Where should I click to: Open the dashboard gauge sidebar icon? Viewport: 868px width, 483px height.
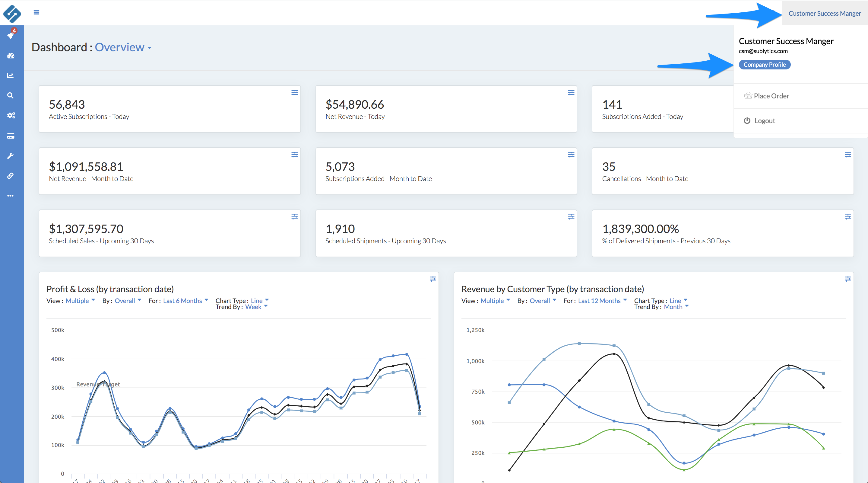[11, 56]
